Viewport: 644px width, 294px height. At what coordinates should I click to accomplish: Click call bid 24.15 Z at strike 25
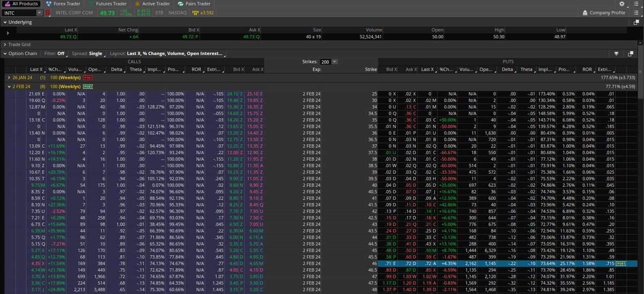click(x=235, y=94)
